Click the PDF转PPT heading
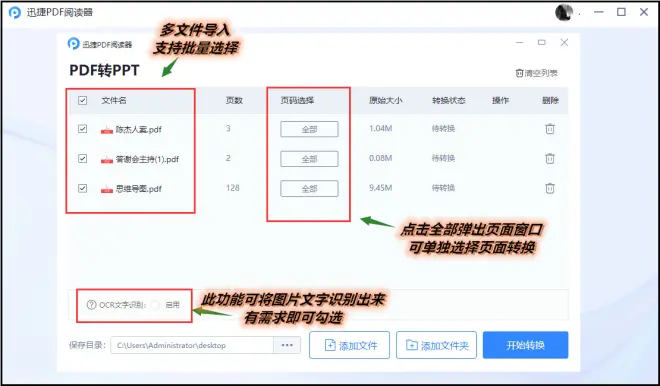660x386 pixels. [x=104, y=70]
